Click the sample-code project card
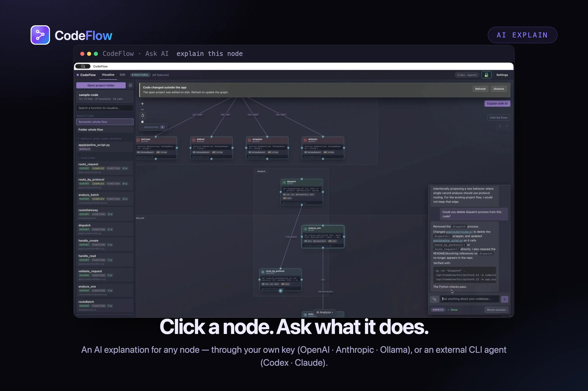Screen dimensions: 588x391 tap(105, 97)
